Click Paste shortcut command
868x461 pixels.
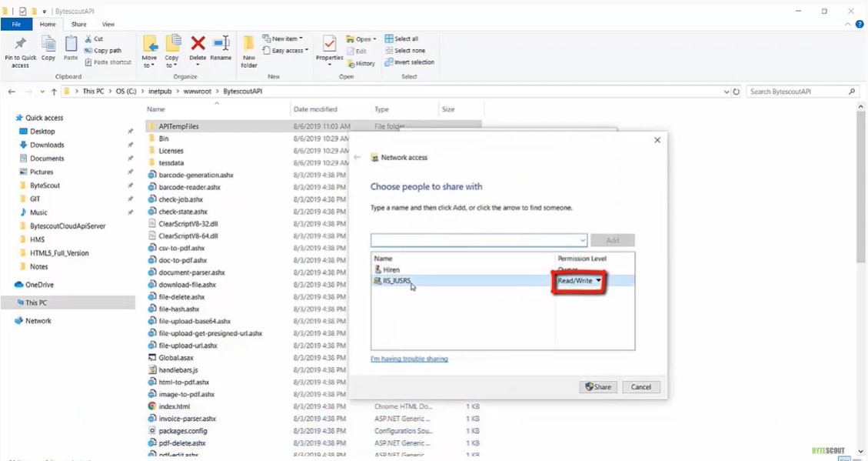[x=108, y=62]
